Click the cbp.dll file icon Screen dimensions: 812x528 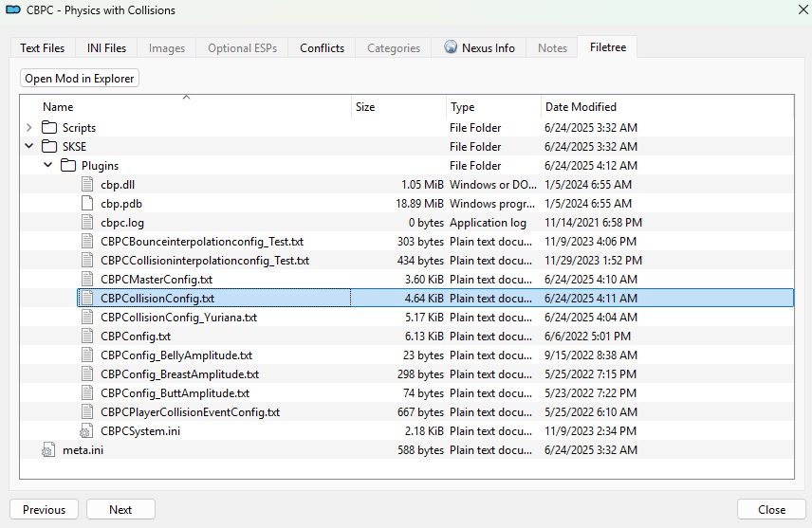pyautogui.click(x=87, y=184)
